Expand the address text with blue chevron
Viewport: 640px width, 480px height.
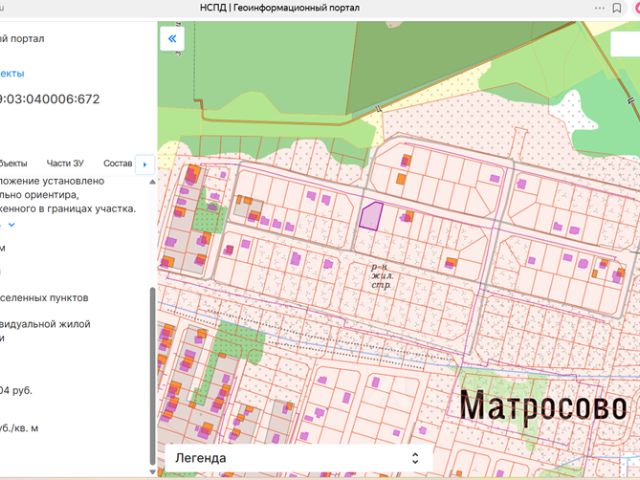pyautogui.click(x=13, y=226)
